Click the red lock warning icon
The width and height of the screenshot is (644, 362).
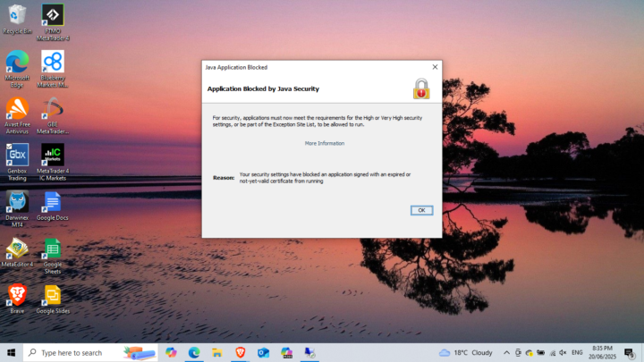[421, 88]
